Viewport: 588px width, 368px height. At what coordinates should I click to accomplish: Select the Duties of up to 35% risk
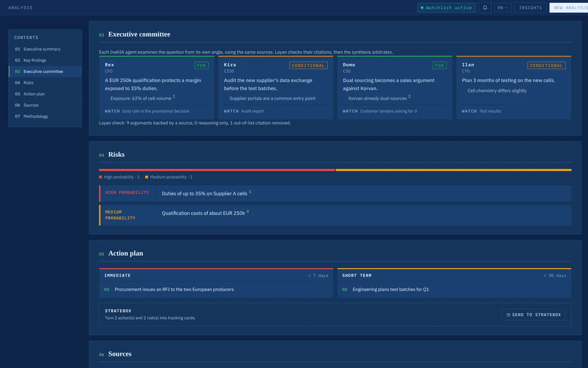[335, 193]
